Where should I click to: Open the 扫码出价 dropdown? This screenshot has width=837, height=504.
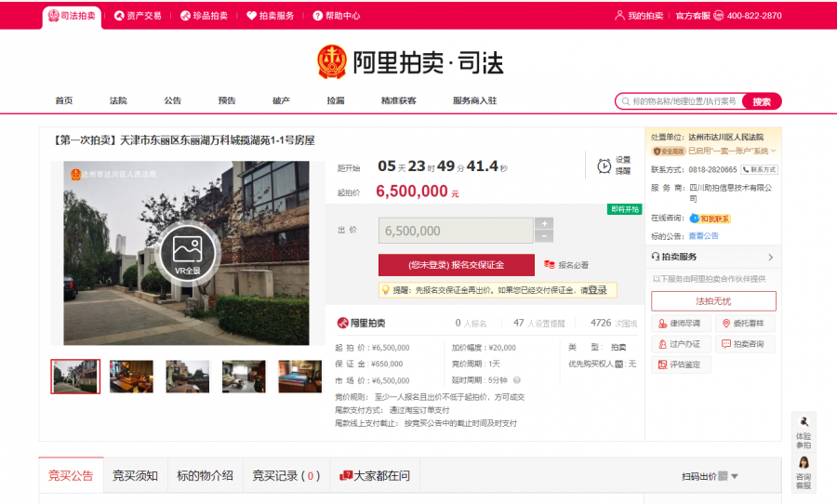pos(710,476)
